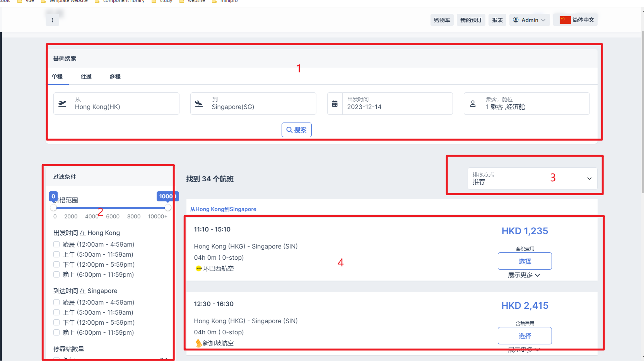Open the 排序方式 sort dropdown
The height and width of the screenshot is (361, 644).
[x=532, y=179]
